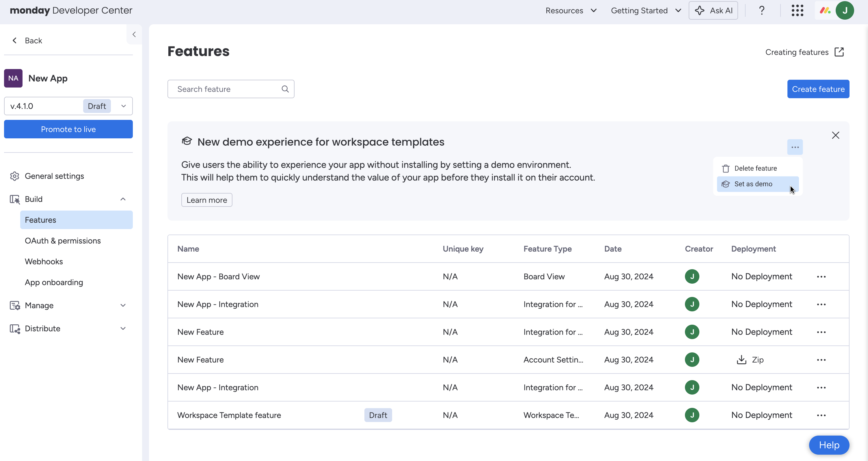The image size is (868, 461).
Task: Open the Workspace Template feature row
Action: pos(508,415)
